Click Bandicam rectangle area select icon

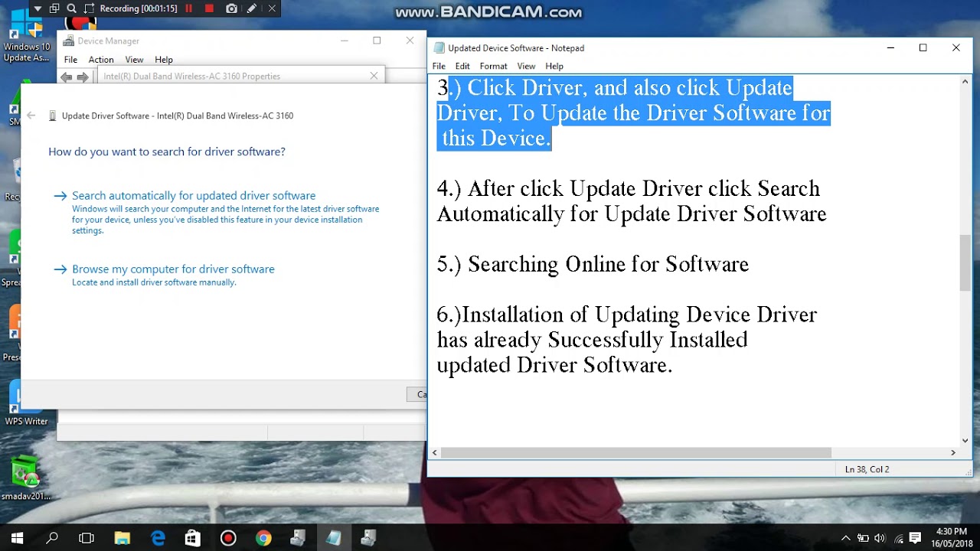coord(89,8)
